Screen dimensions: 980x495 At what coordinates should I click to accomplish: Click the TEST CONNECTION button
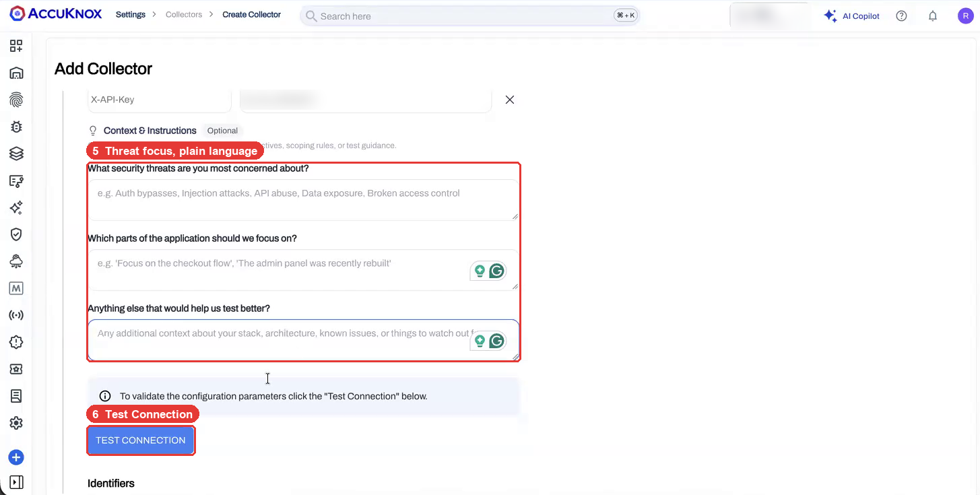point(141,440)
